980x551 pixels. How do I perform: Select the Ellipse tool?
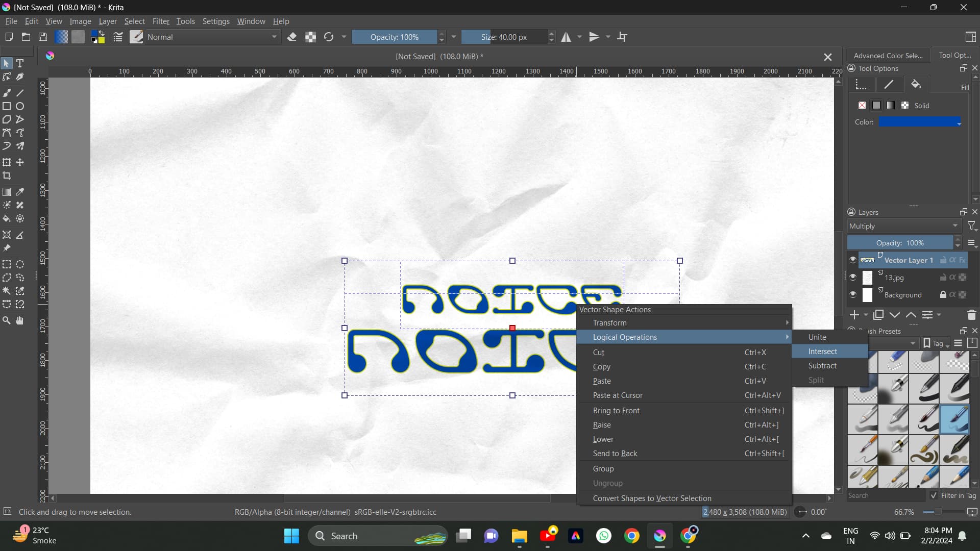[x=20, y=106]
